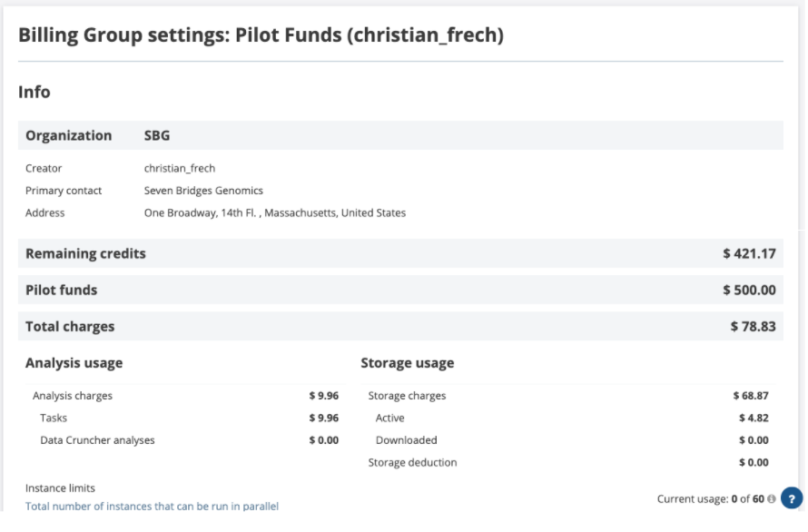Click the Data Cruncher analyses line item
This screenshot has height=532, width=808.
point(97,440)
